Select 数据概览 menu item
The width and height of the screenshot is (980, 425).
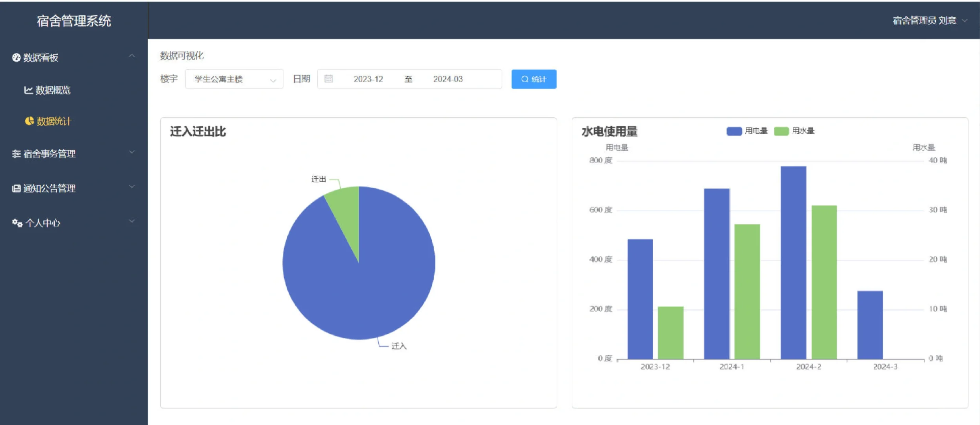tap(74, 90)
